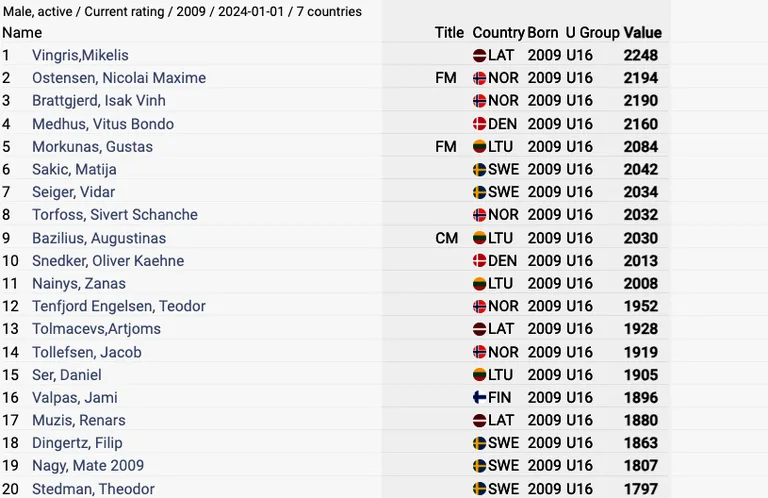Open Tenfjord Engelsen, Teodor profile

click(119, 306)
